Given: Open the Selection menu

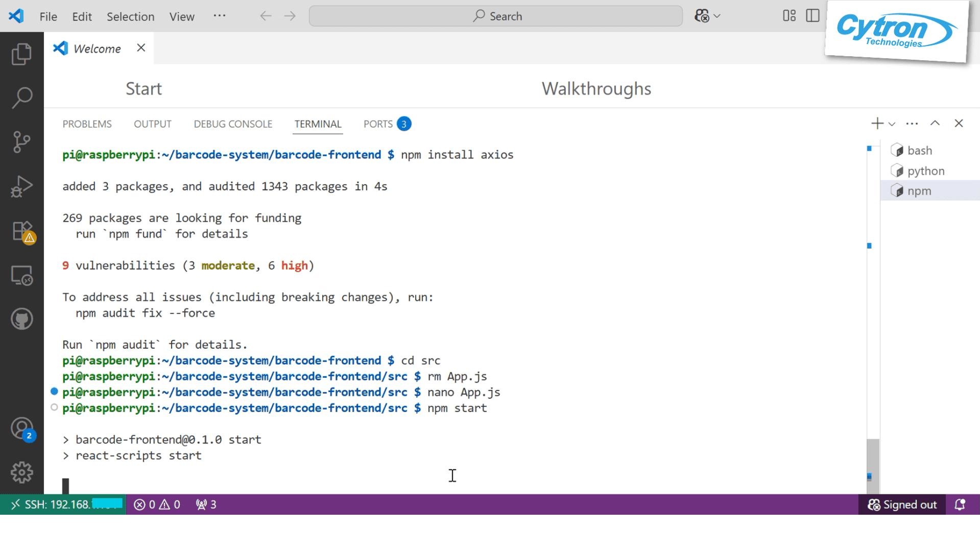Looking at the screenshot, I should pyautogui.click(x=130, y=16).
